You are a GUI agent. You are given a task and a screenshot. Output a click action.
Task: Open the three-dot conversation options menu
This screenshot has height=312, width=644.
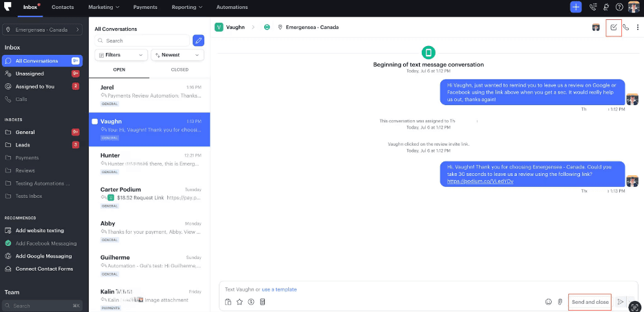[x=638, y=27]
